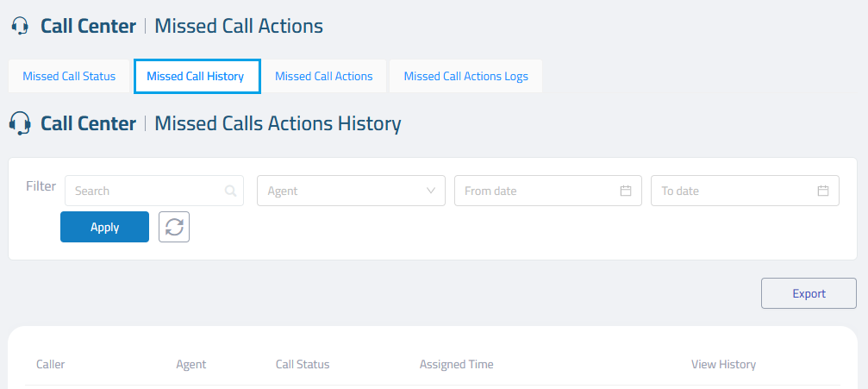The width and height of the screenshot is (868, 389).
Task: Click the Assigned Time column header
Action: pos(456,364)
